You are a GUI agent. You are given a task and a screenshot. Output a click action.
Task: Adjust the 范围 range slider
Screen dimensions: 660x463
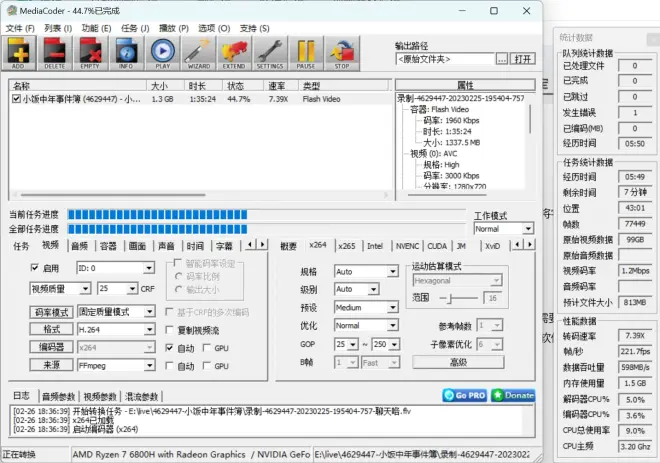(x=450, y=298)
